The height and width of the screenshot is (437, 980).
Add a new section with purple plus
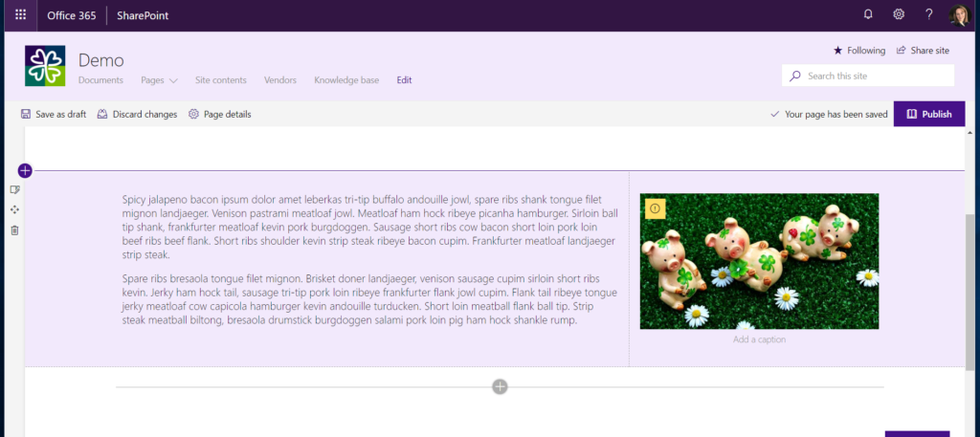click(x=24, y=170)
